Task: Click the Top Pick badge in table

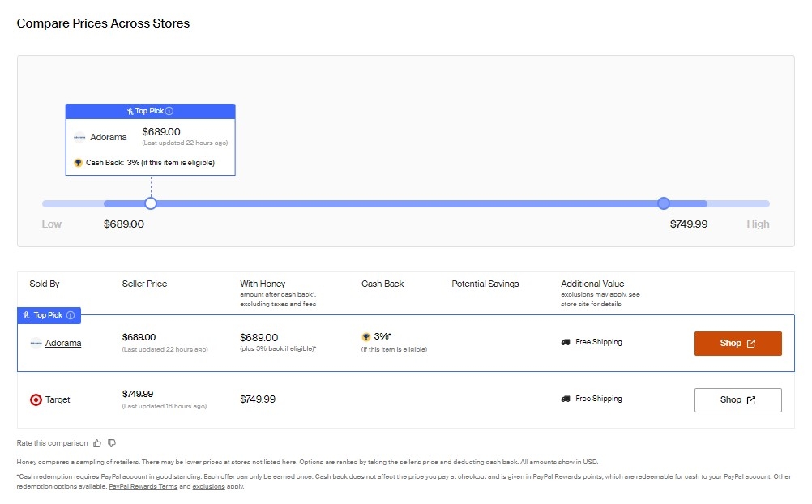Action: pos(49,315)
